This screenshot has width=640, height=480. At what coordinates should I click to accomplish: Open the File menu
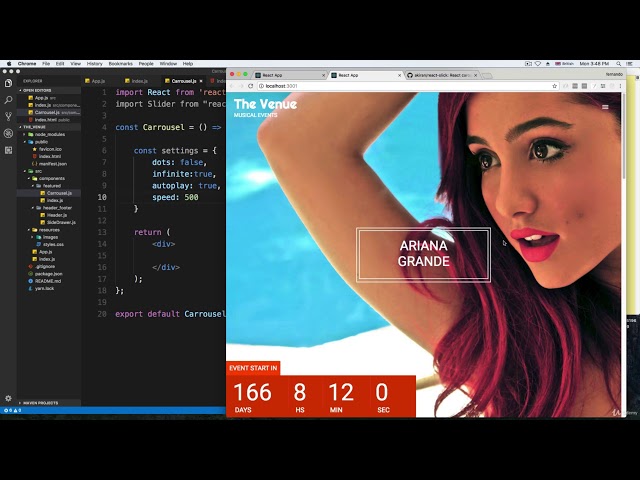tap(46, 64)
